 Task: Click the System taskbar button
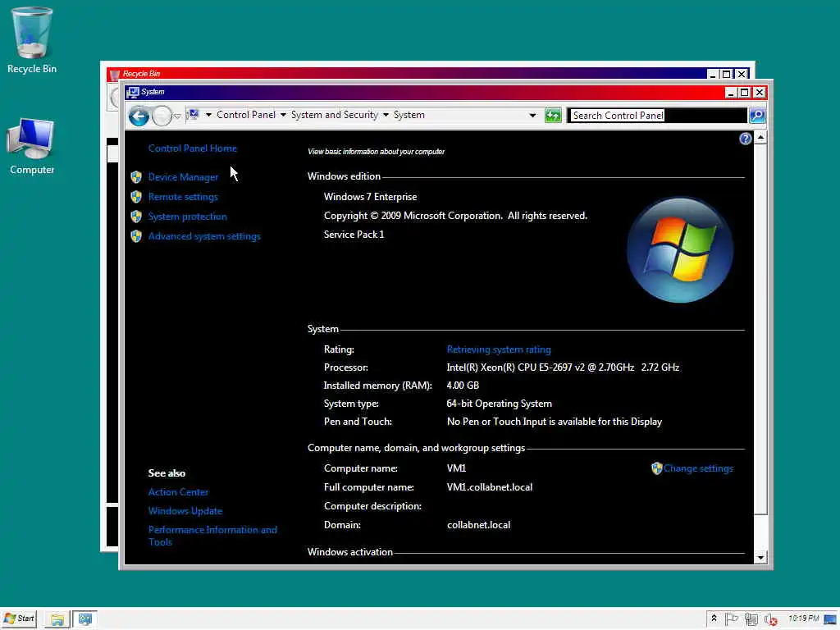[84, 619]
